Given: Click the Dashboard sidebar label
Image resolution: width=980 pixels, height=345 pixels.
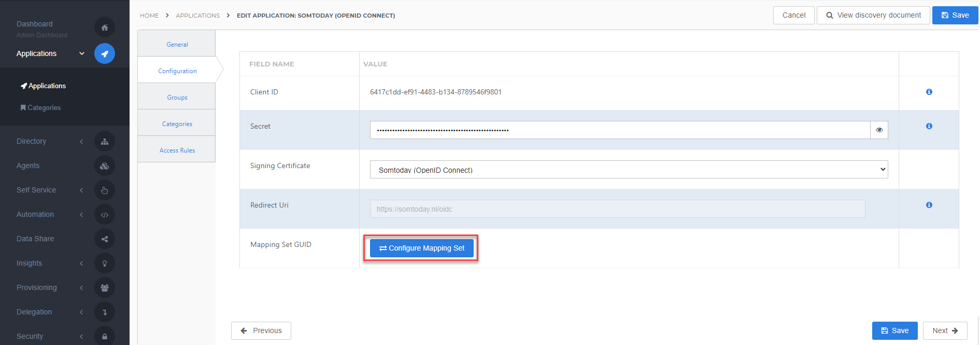Looking at the screenshot, I should pos(34,24).
